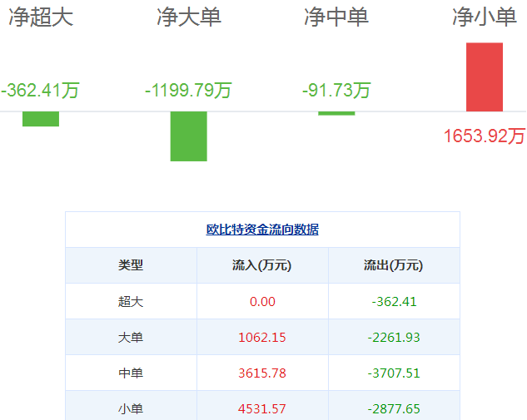The image size is (527, 420).
Task: Click the -91.73万 value label
Action: (336, 91)
